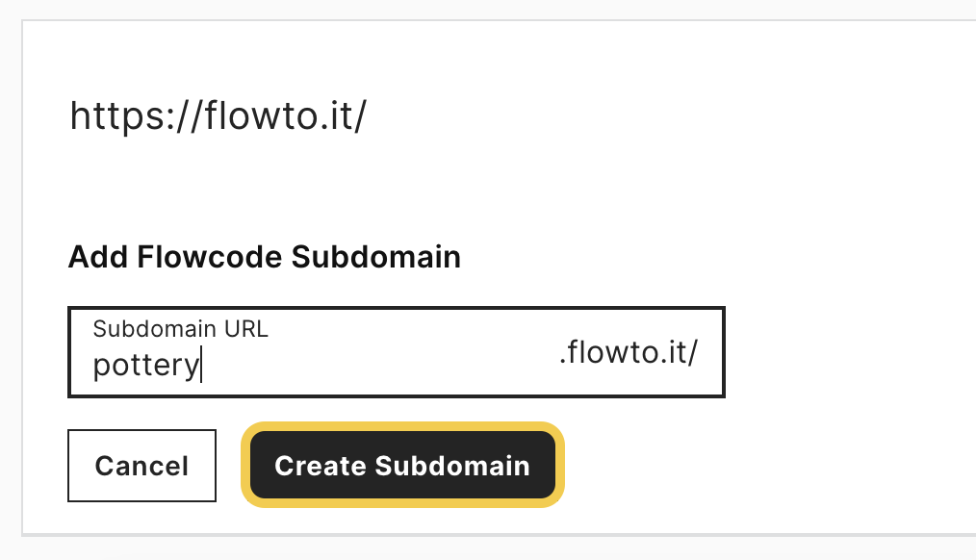
Task: Click the https://flowto.it/ domain text
Action: pyautogui.click(x=218, y=115)
